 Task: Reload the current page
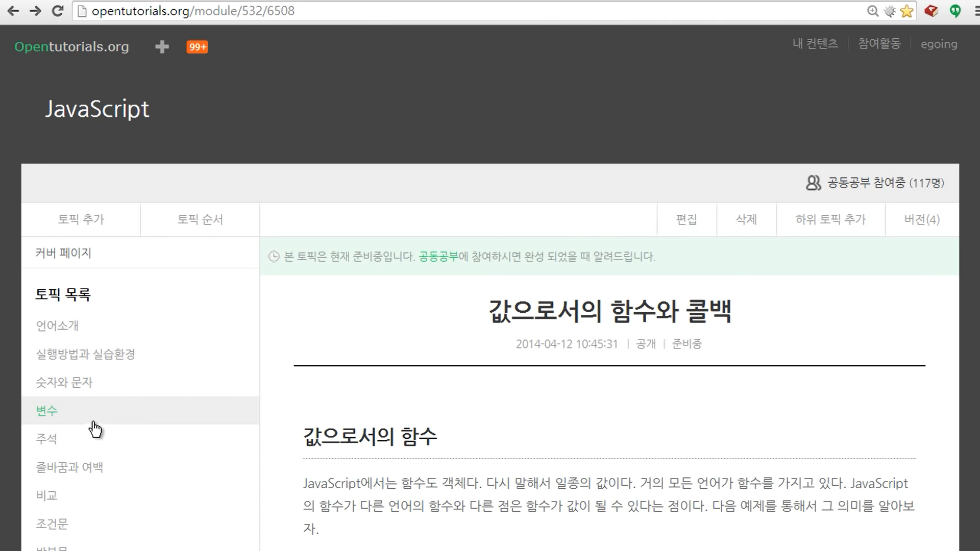click(58, 11)
